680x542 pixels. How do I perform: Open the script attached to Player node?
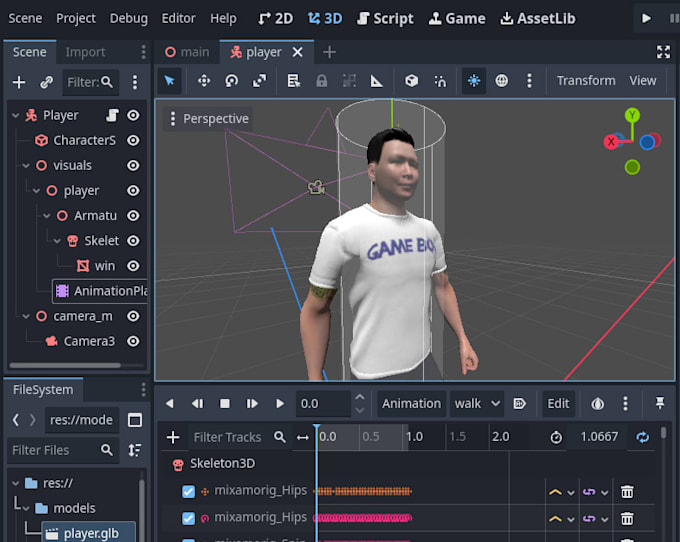click(x=112, y=115)
